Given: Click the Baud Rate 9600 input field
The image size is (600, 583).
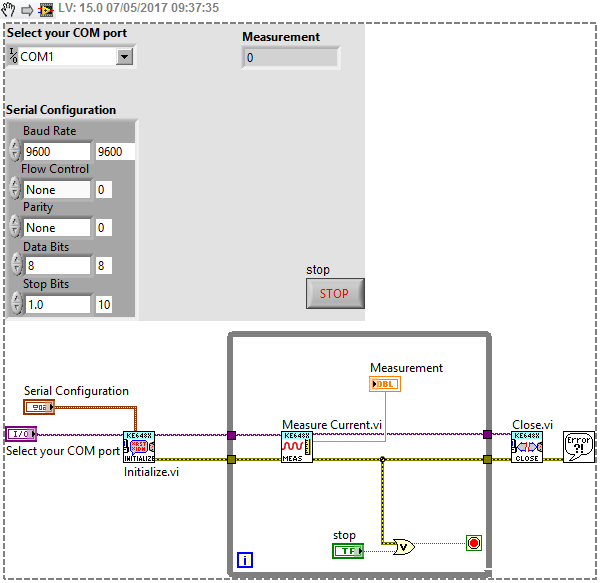Looking at the screenshot, I should pyautogui.click(x=57, y=151).
